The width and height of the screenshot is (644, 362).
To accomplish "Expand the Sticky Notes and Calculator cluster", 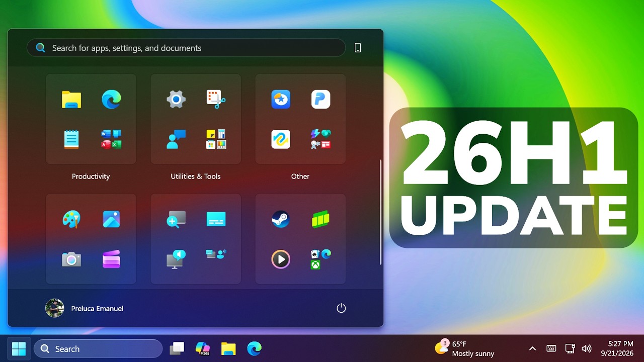I will tap(216, 139).
